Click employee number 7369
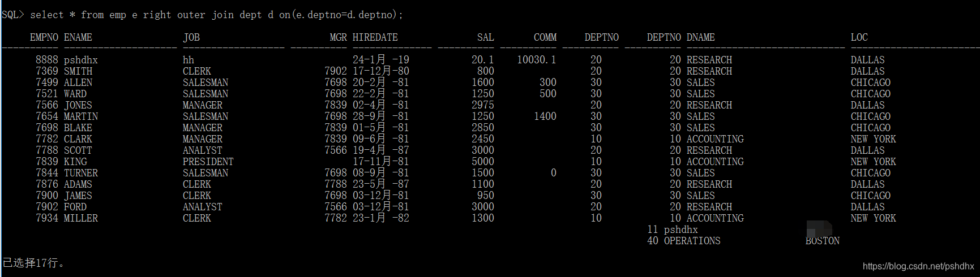This screenshot has height=277, width=980. pyautogui.click(x=47, y=71)
